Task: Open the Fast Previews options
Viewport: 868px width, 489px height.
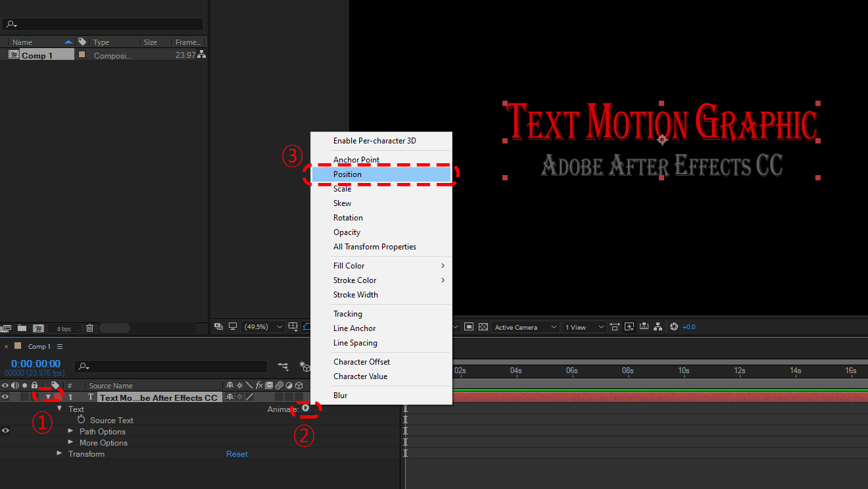Action: [629, 326]
